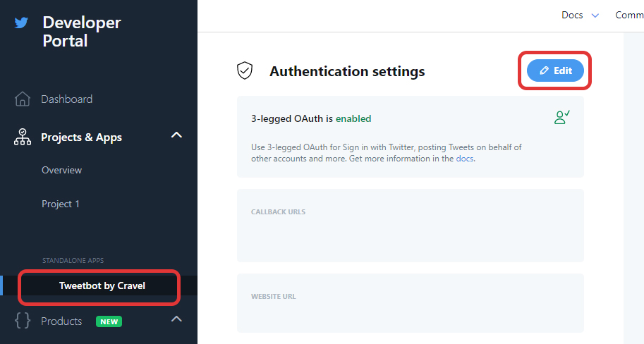Open Project 1 in sidebar
Image resolution: width=644 pixels, height=344 pixels.
(61, 204)
